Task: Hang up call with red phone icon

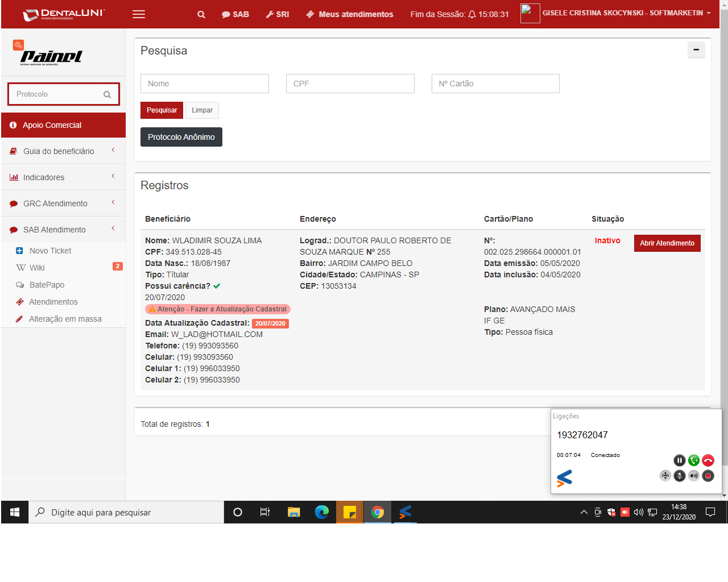Action: 708,460
